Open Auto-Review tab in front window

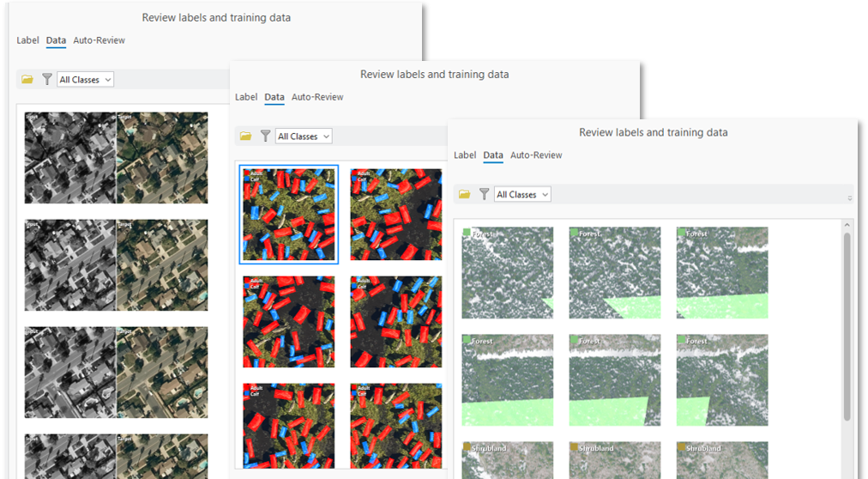coord(536,155)
